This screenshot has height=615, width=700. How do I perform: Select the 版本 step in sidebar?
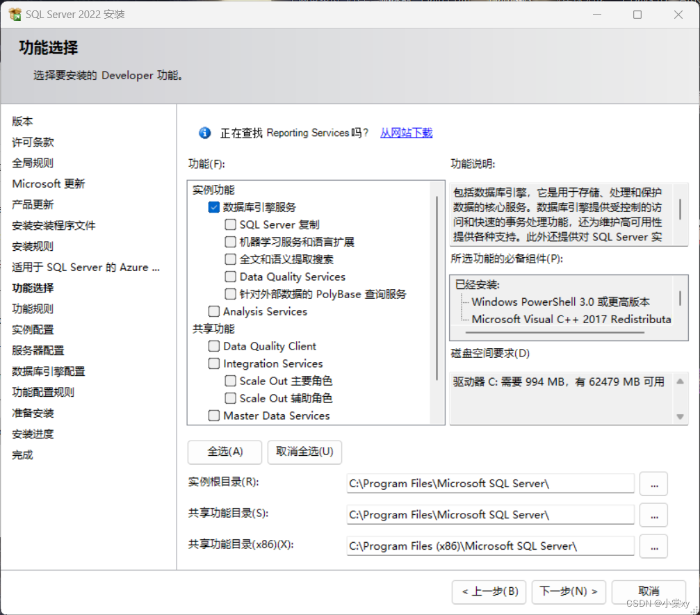(x=22, y=122)
